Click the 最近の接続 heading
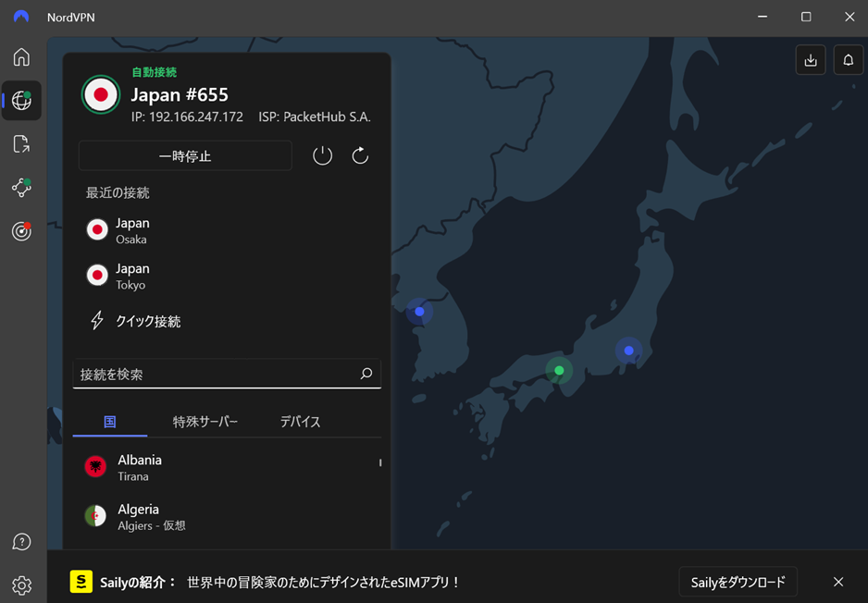Viewport: 868px width, 603px height. coord(118,192)
